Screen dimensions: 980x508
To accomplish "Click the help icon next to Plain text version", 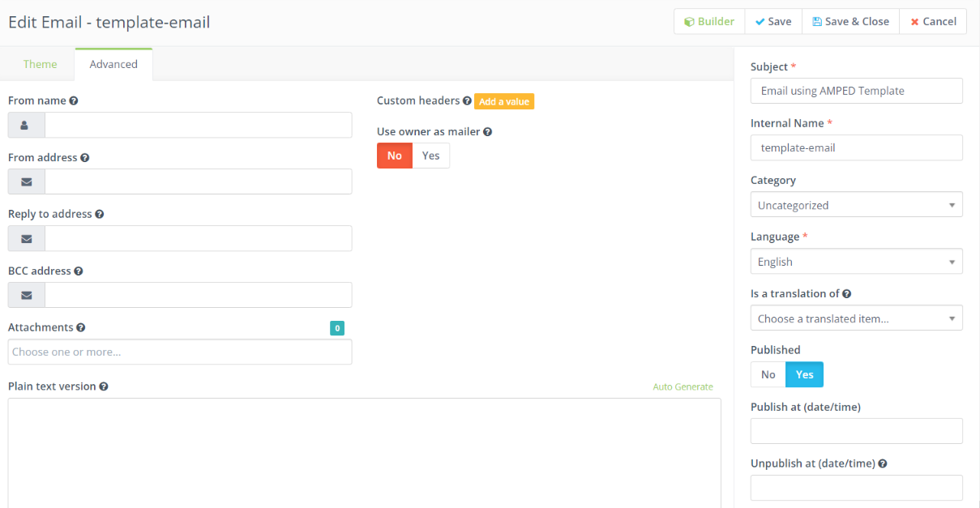I will (x=104, y=386).
